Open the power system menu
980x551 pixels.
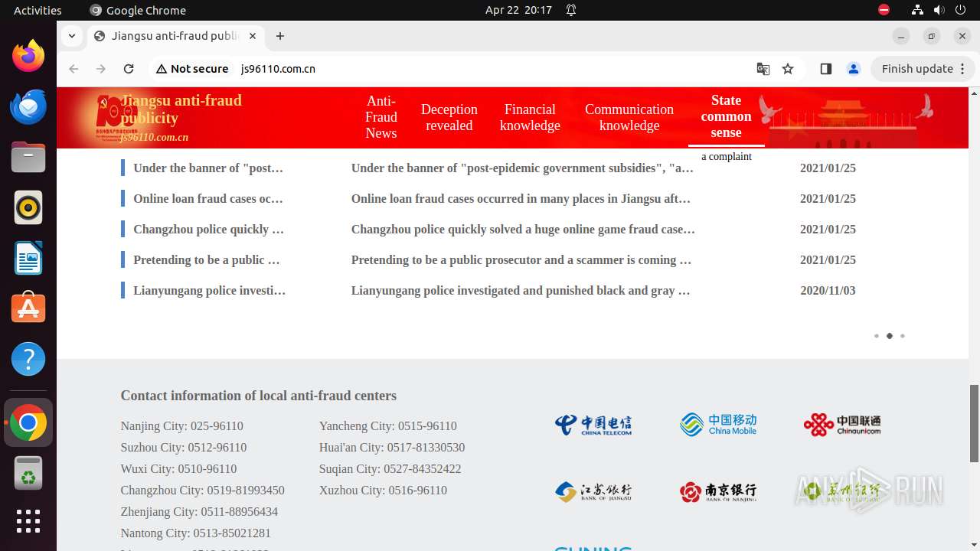[x=962, y=10]
